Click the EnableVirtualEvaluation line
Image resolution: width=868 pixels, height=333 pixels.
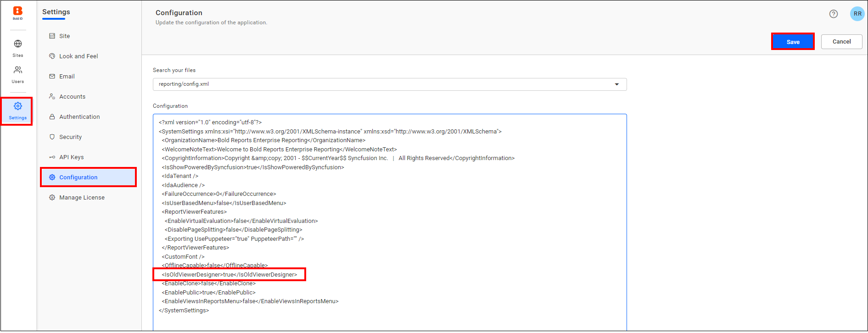pos(241,221)
